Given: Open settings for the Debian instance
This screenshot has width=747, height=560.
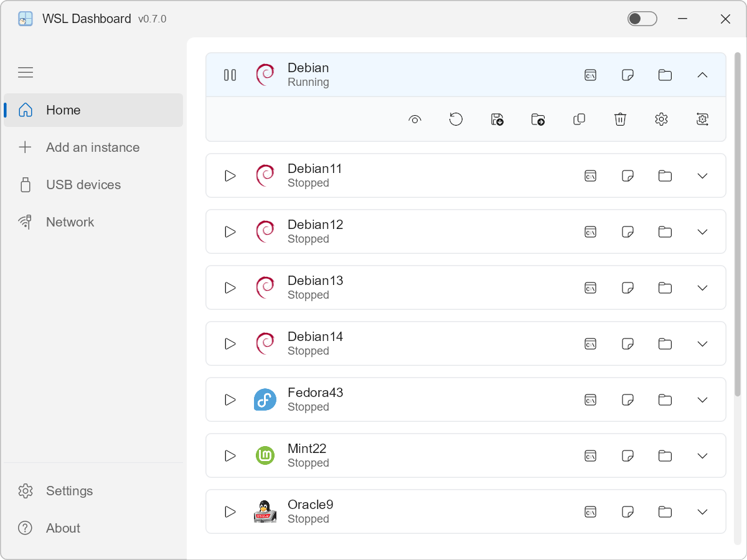Looking at the screenshot, I should click(661, 119).
